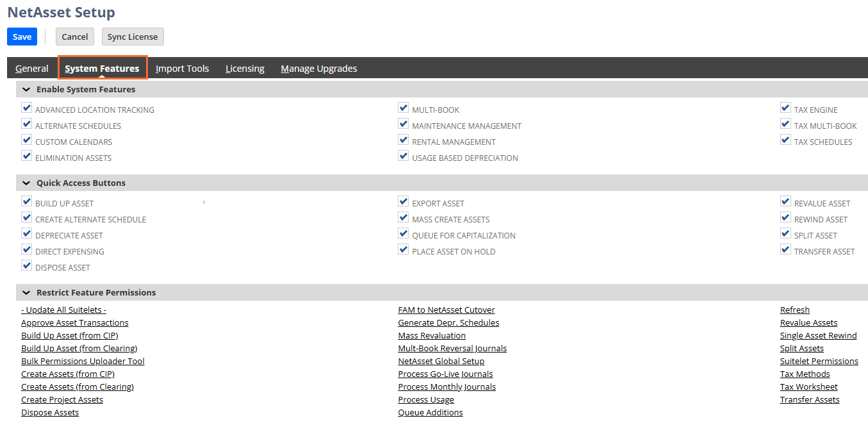Collapse the Enable System Features section
The height and width of the screenshot is (425, 868).
pyautogui.click(x=26, y=90)
